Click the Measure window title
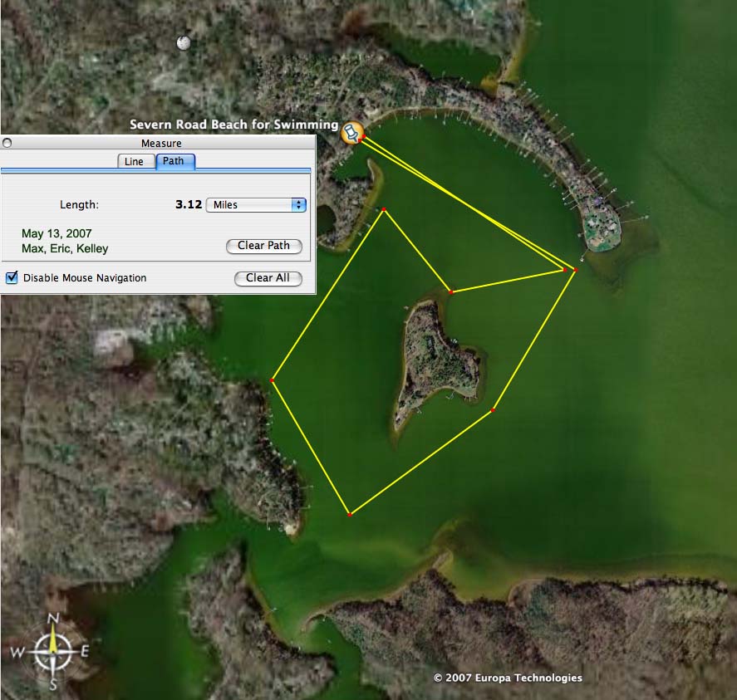The width and height of the screenshot is (737, 700). (161, 144)
